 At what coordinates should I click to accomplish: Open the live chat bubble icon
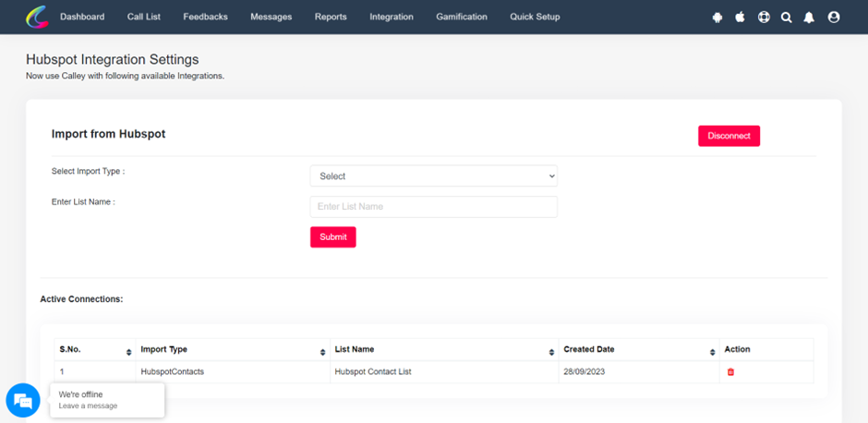tap(23, 400)
